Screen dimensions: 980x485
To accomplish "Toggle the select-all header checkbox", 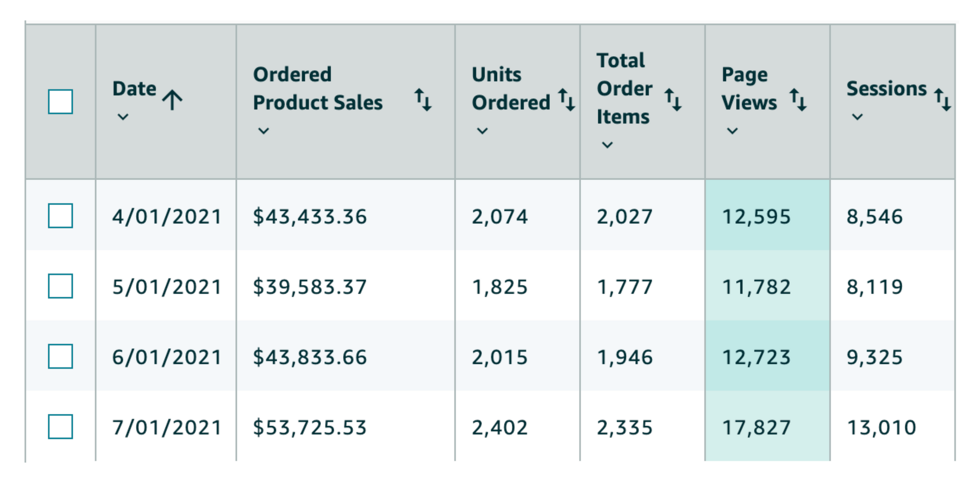I will [x=60, y=102].
